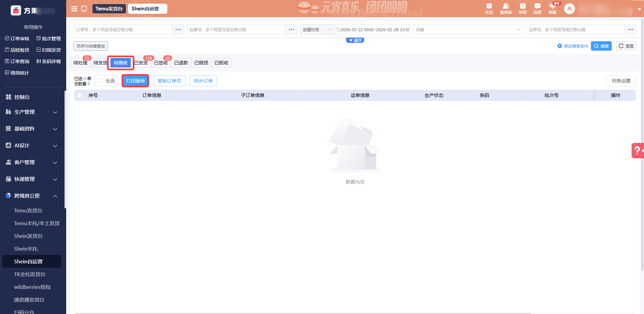Open 帮助 help from the top bar
Screen dimensions: 644x314
(522, 8)
